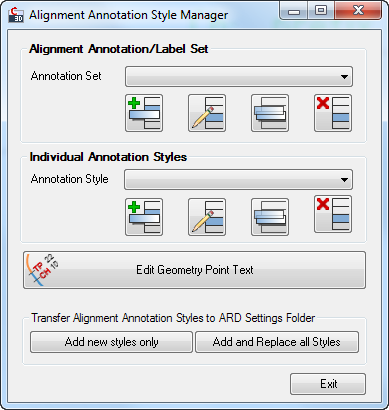Copy the selected Annotation Set
This screenshot has height=410, width=389.
coord(270,113)
